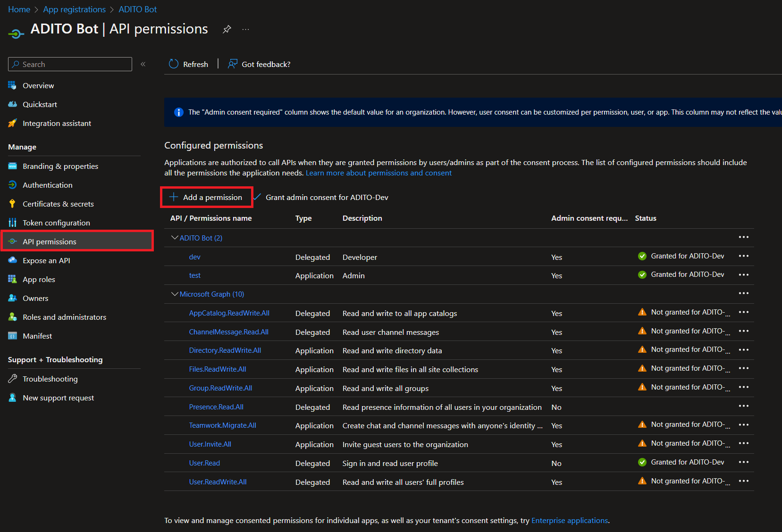Image resolution: width=782 pixels, height=532 pixels.
Task: Open Learn more about permissions link
Action: (x=378, y=173)
